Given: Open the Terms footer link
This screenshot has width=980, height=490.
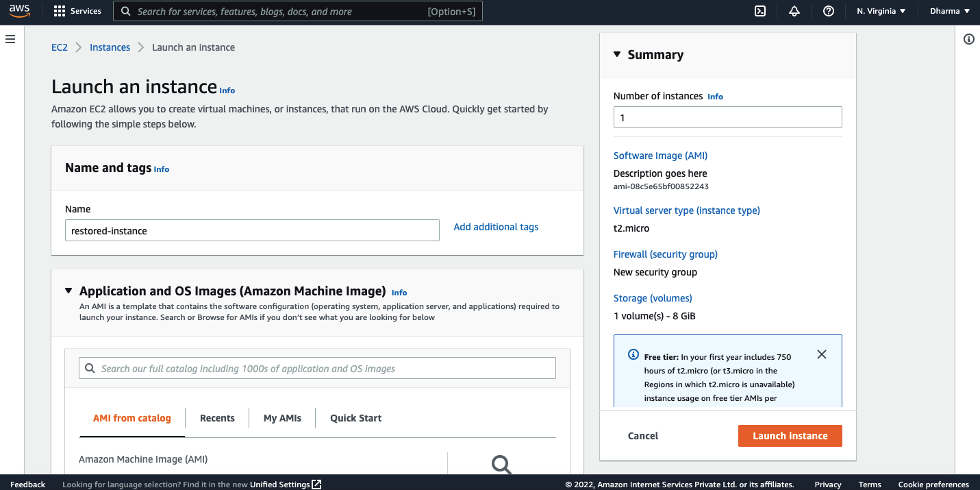Looking at the screenshot, I should click(870, 485).
